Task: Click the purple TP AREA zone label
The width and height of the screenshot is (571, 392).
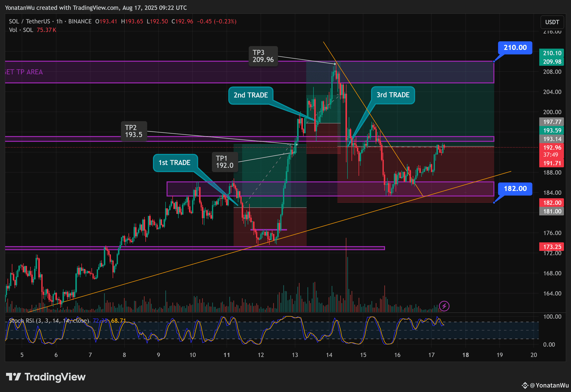Action: click(x=24, y=72)
